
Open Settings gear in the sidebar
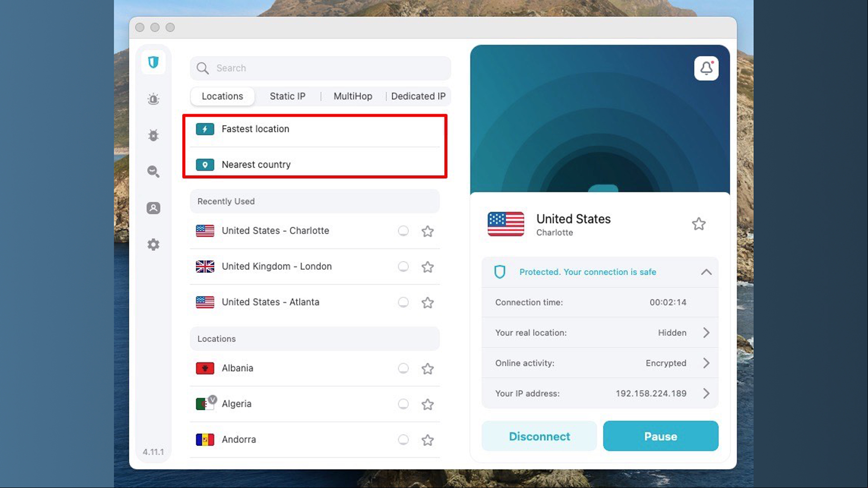point(153,244)
